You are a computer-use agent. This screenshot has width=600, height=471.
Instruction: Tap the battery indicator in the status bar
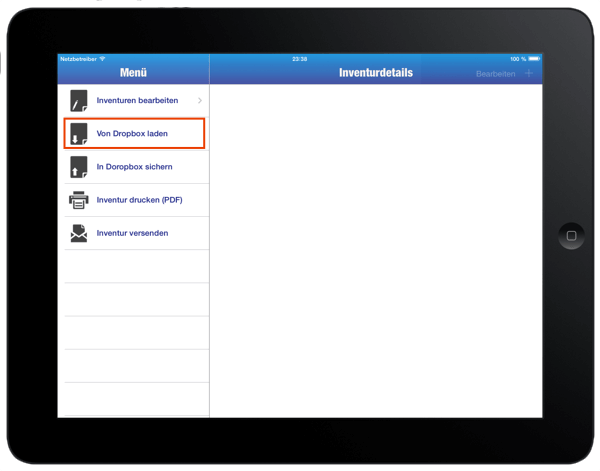pos(534,59)
